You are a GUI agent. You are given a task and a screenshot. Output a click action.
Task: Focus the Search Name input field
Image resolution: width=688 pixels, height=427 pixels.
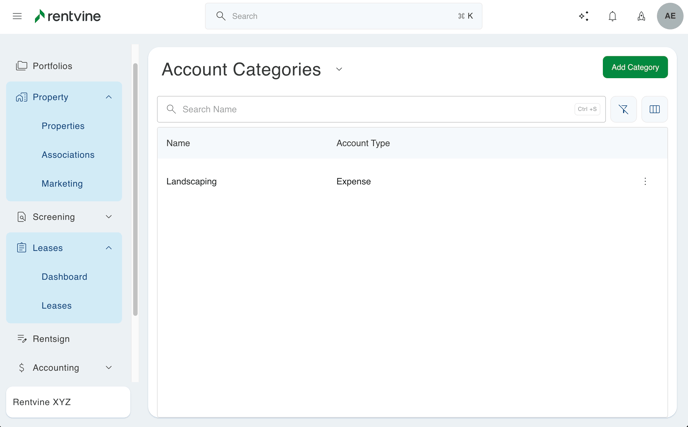[375, 109]
